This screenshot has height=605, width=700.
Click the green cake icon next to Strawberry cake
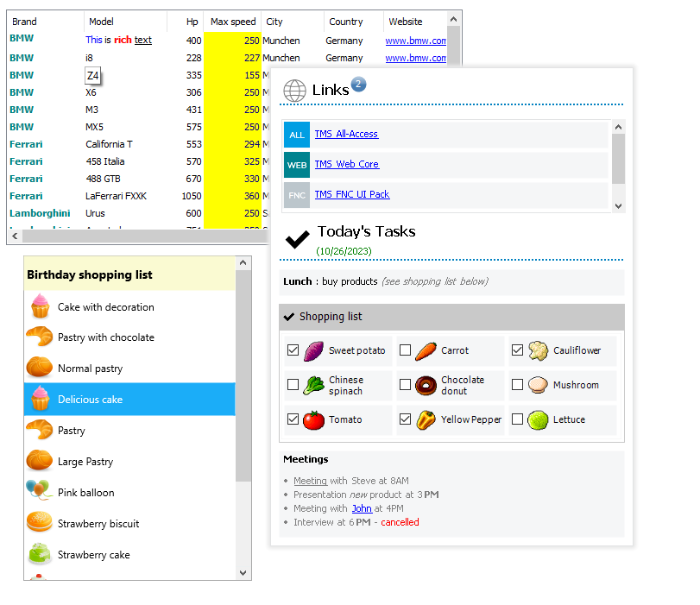40,554
